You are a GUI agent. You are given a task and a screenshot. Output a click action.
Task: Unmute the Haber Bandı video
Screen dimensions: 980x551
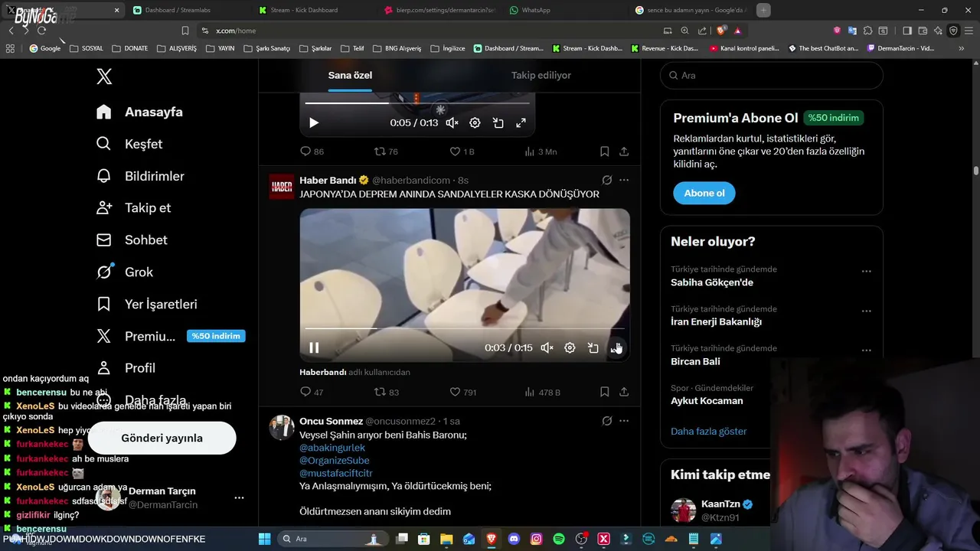[547, 347]
